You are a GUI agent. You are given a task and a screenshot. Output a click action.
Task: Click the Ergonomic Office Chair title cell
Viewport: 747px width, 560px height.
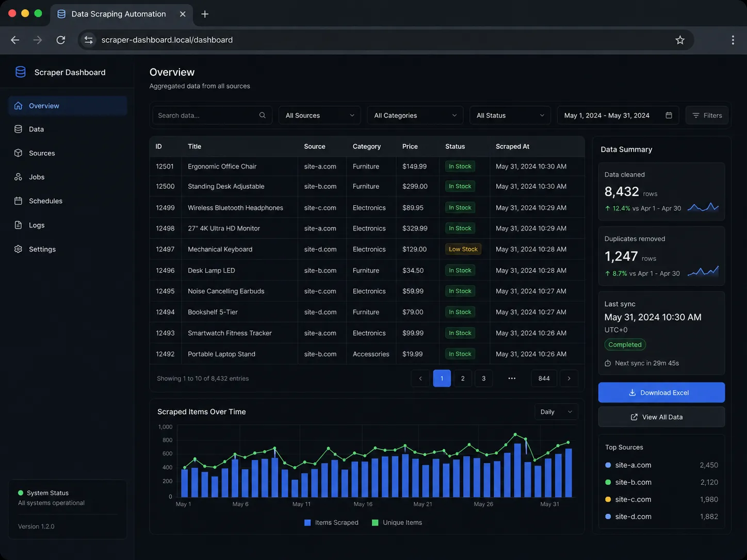pos(222,167)
